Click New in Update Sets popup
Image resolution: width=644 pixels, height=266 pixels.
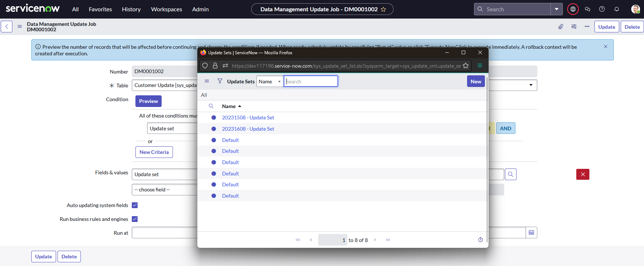tap(476, 81)
